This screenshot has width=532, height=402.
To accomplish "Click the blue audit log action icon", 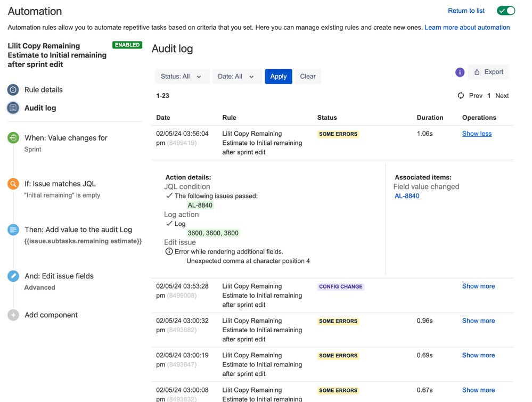I will tap(13, 229).
